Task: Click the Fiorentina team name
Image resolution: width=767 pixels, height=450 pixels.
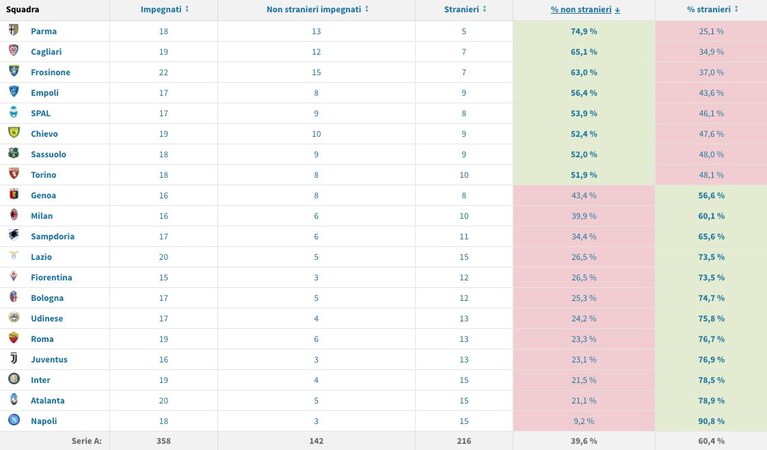Action: [x=51, y=277]
